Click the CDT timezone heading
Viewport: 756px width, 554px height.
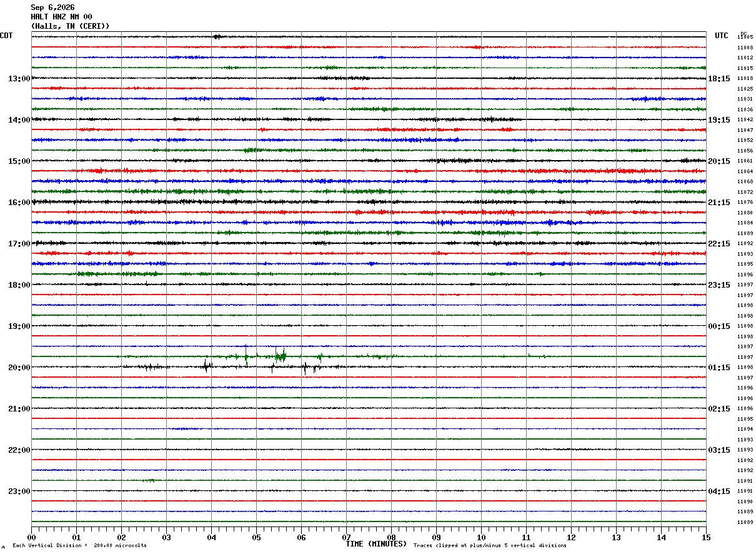[x=6, y=36]
